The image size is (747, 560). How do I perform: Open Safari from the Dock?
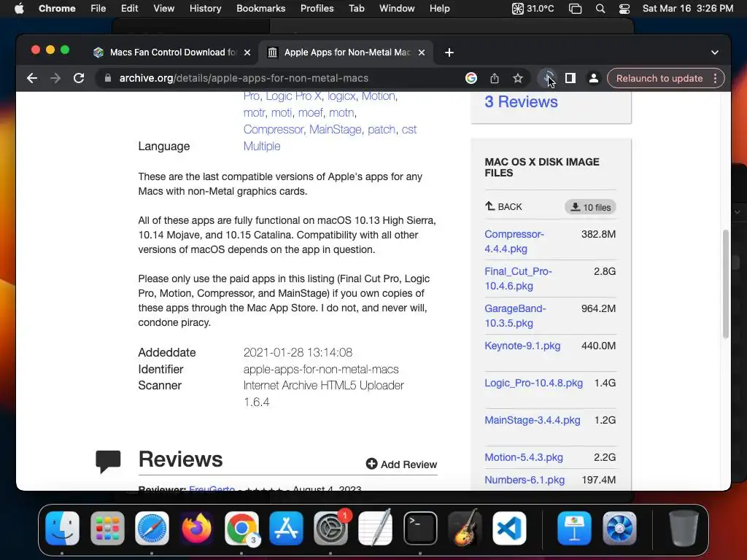152,528
